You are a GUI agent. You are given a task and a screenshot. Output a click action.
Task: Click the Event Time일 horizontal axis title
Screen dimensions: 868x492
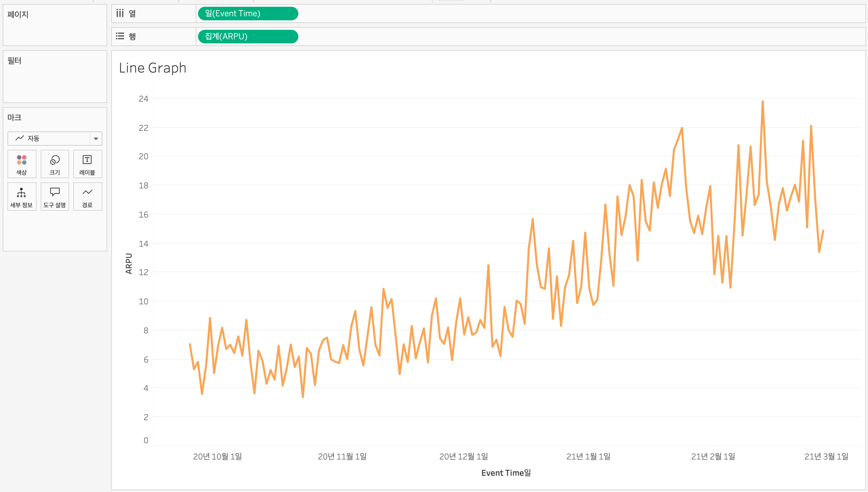point(506,473)
